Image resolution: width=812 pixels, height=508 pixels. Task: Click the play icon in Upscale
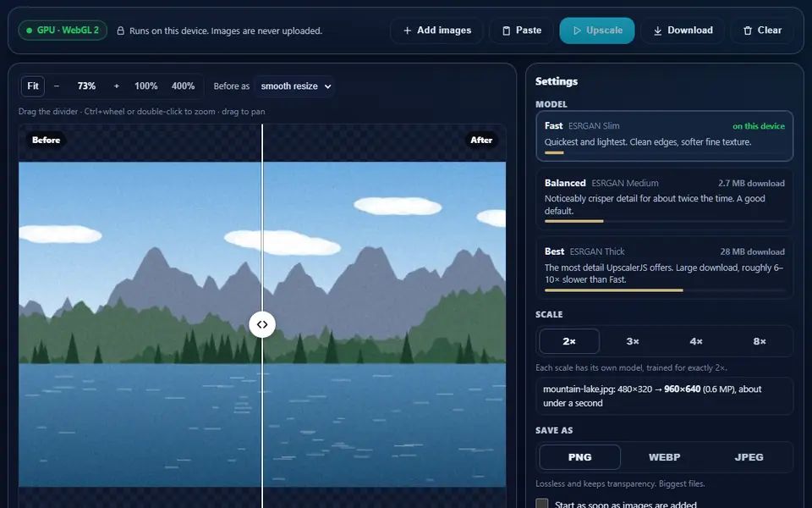point(577,30)
